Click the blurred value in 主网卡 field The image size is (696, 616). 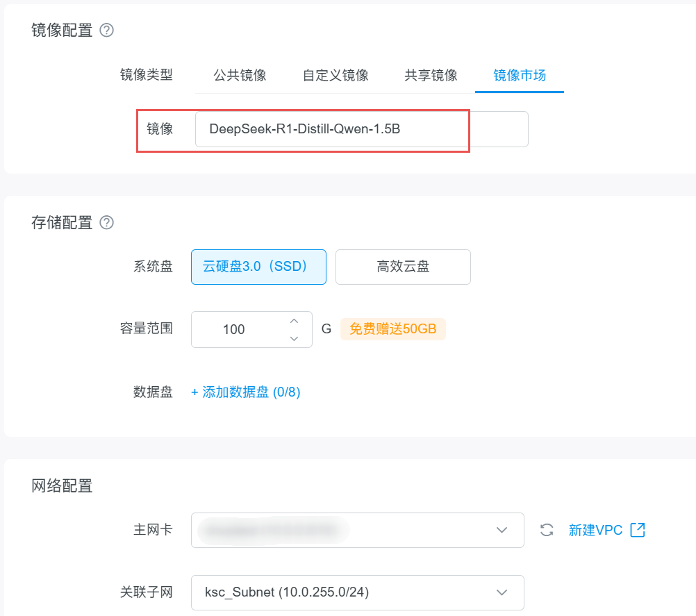tap(272, 530)
